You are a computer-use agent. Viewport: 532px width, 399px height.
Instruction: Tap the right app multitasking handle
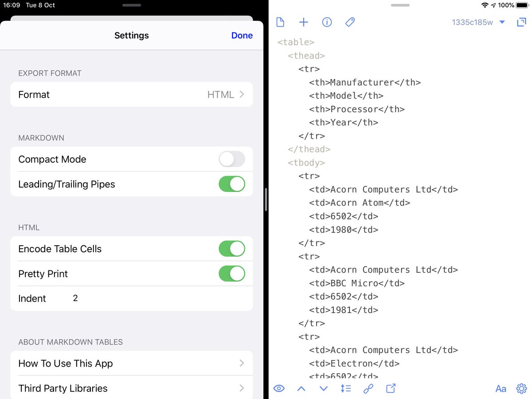pos(400,5)
